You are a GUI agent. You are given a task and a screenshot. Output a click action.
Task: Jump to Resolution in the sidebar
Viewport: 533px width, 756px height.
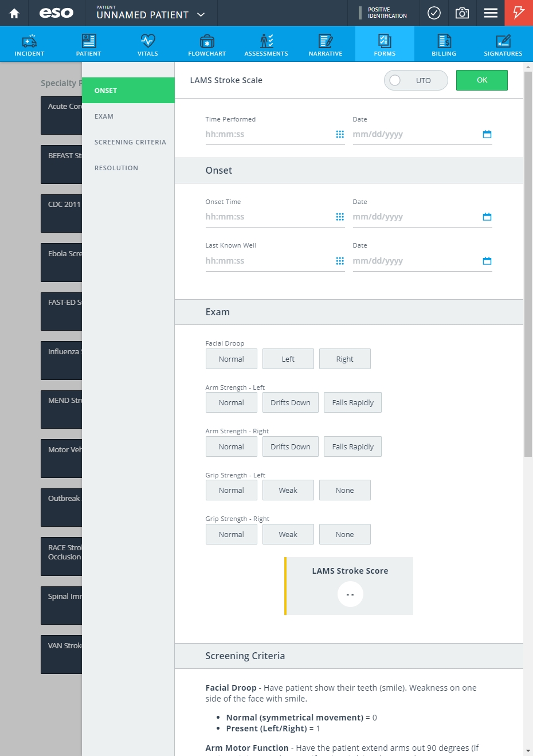(x=128, y=168)
